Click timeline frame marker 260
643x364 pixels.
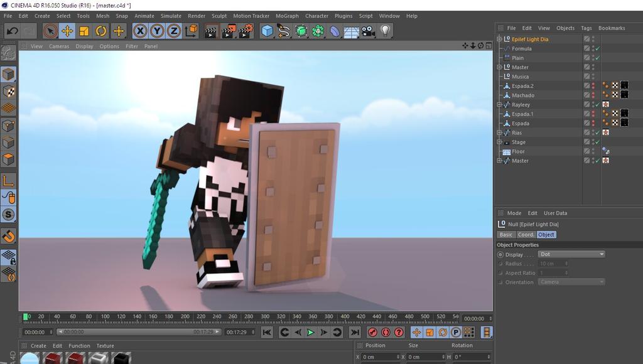[x=233, y=316]
